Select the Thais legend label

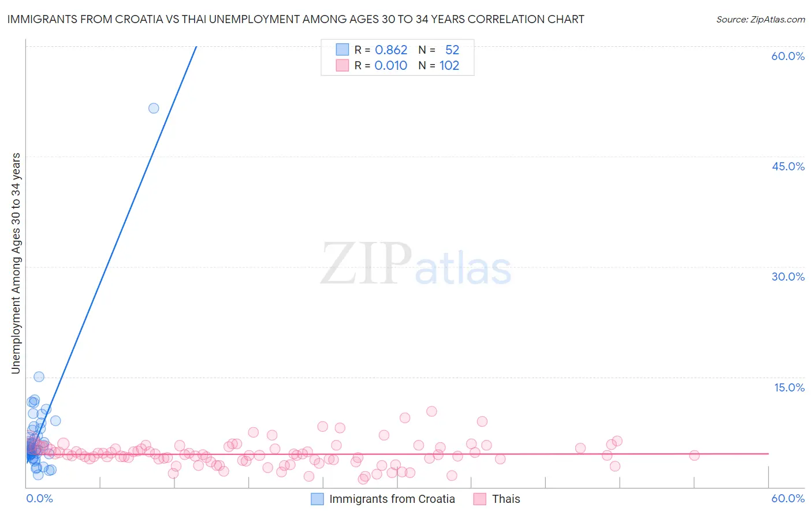[x=506, y=499]
